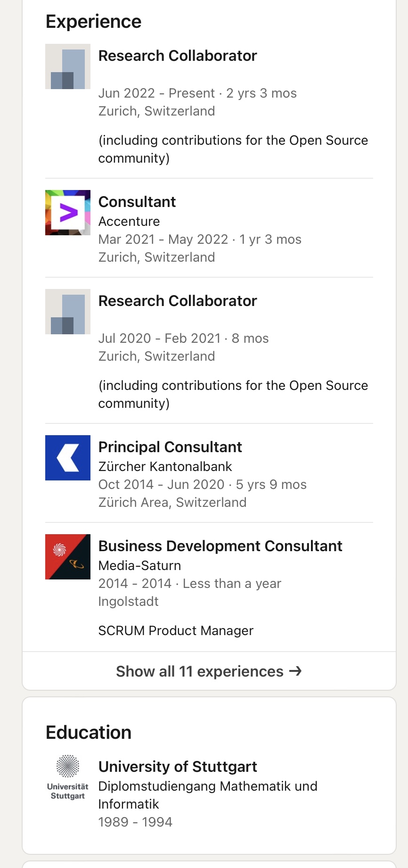The height and width of the screenshot is (868, 408).
Task: Tap the SCRUM Product Manager description
Action: click(x=176, y=631)
